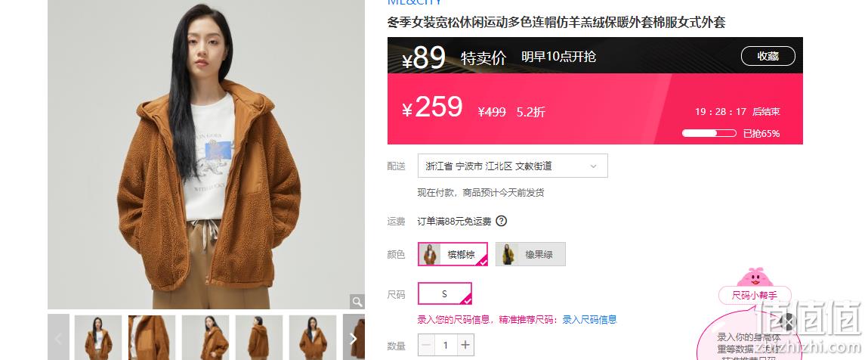The image size is (868, 360).
Task: Select the fabric close-up thumbnail
Action: click(152, 338)
